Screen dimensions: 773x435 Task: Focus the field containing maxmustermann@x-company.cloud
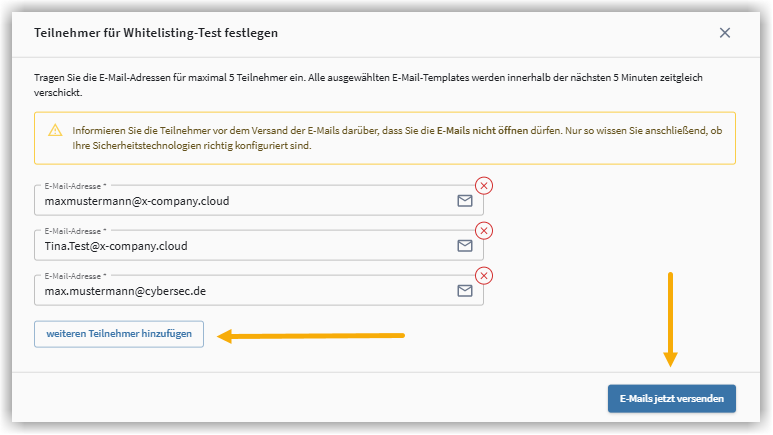(258, 200)
